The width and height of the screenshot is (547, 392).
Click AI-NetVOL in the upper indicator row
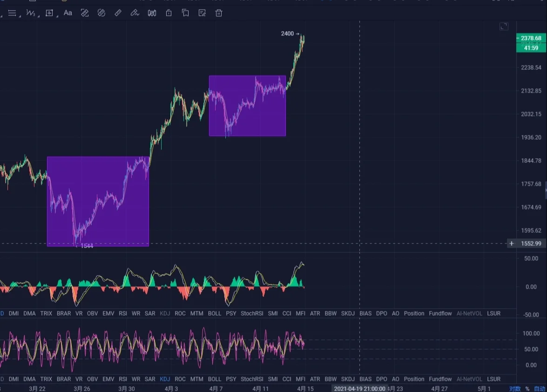(469, 313)
